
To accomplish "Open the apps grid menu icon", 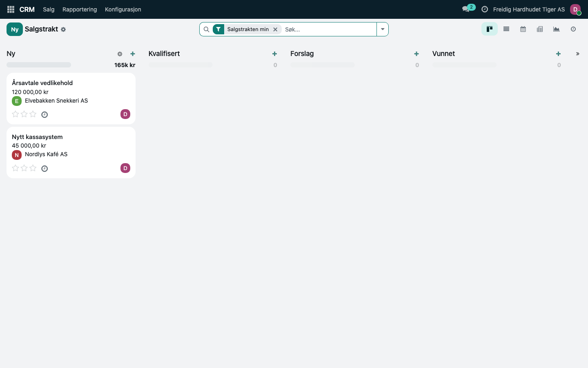I will 11,9.
